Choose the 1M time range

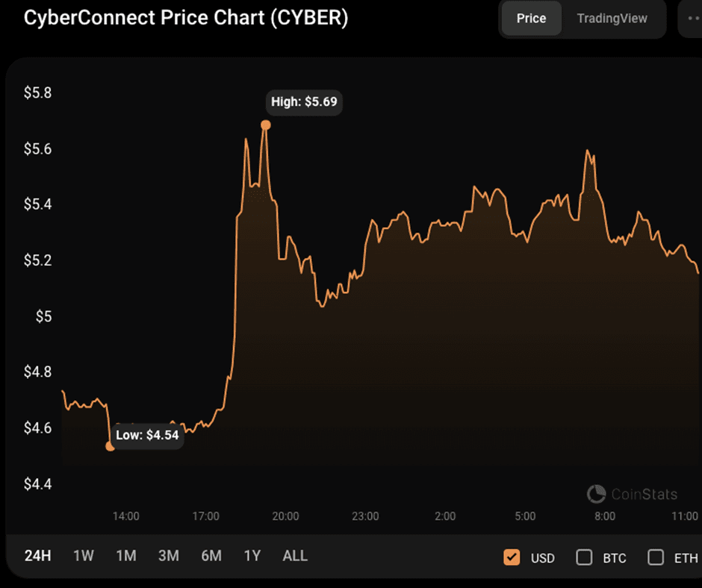pyautogui.click(x=126, y=556)
